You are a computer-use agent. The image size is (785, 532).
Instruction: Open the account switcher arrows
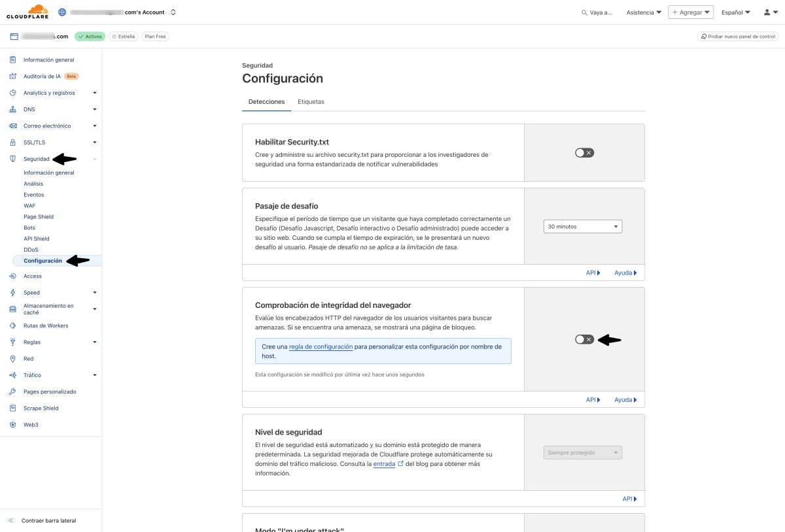pos(173,12)
